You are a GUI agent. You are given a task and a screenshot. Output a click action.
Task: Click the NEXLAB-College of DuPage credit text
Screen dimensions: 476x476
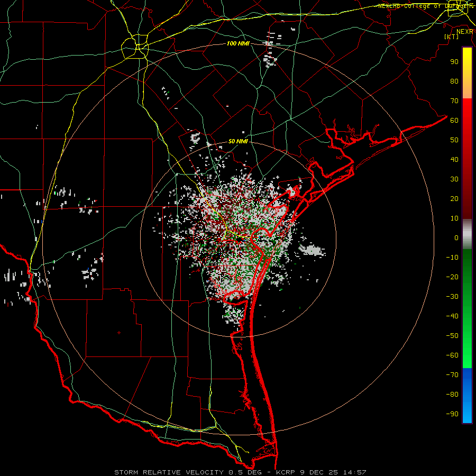(426, 6)
